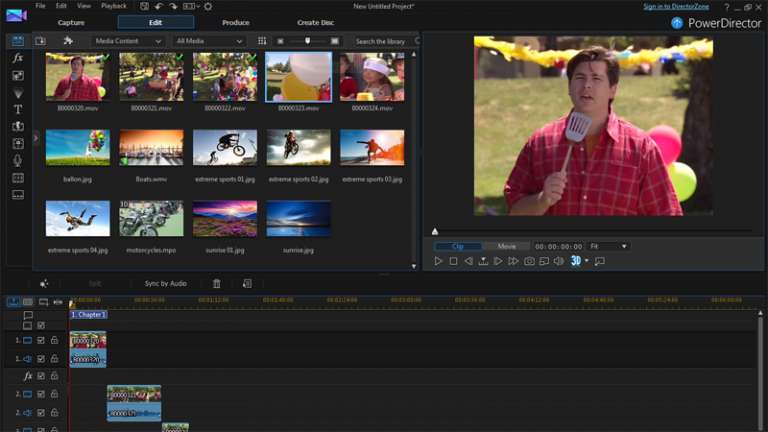
Task: Play the preview video
Action: (438, 262)
